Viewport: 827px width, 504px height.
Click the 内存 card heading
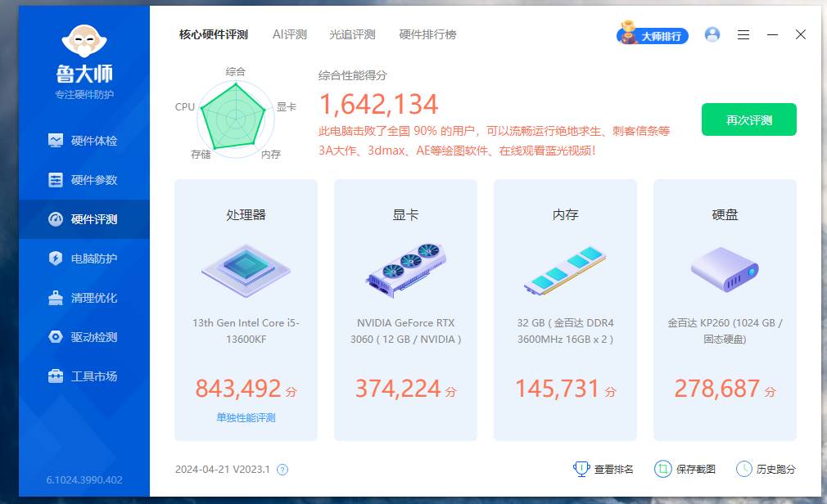point(566,214)
